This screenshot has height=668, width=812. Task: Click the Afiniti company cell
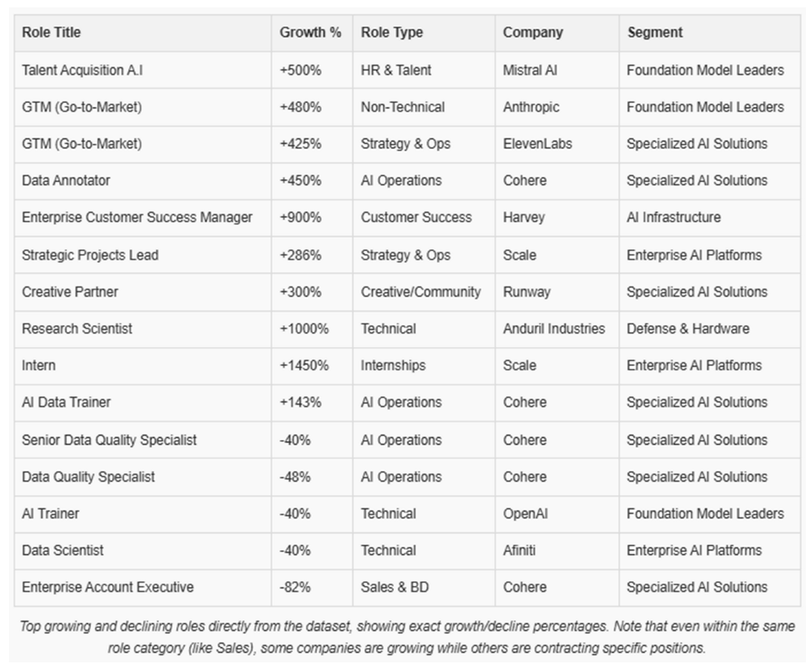pyautogui.click(x=519, y=550)
